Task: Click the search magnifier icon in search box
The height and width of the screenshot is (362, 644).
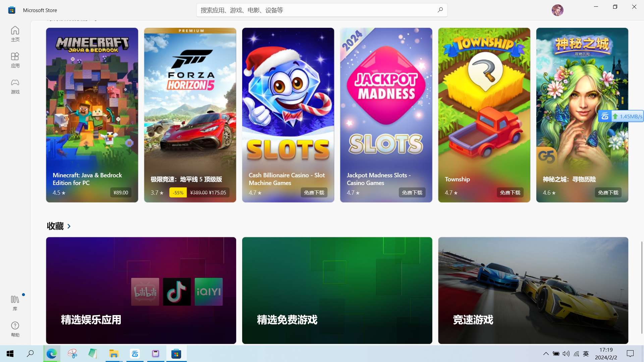Action: pyautogui.click(x=440, y=10)
